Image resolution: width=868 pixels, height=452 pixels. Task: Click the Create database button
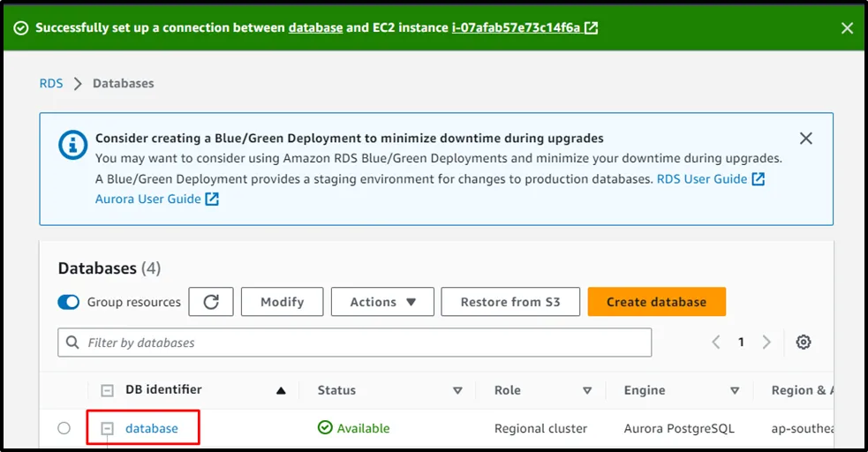pos(656,302)
